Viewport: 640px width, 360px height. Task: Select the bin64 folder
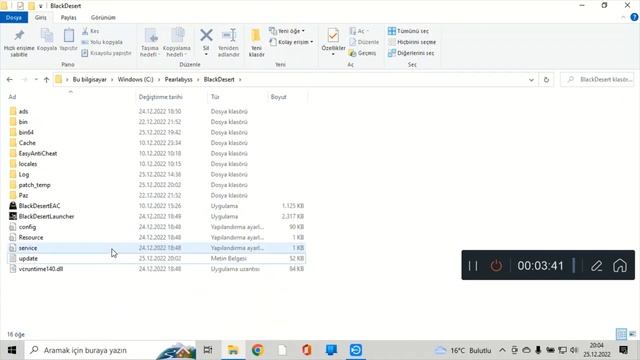26,132
